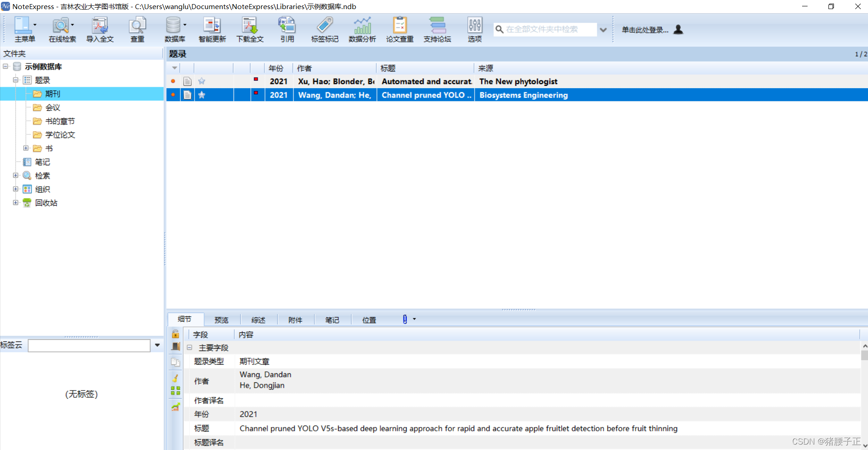Expand the 组织 tree node

click(x=15, y=189)
